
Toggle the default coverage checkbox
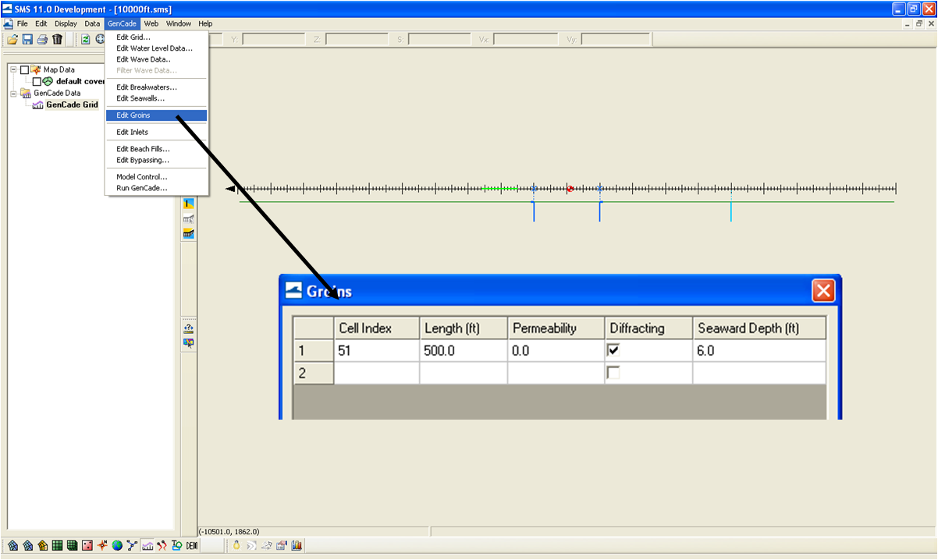point(37,81)
